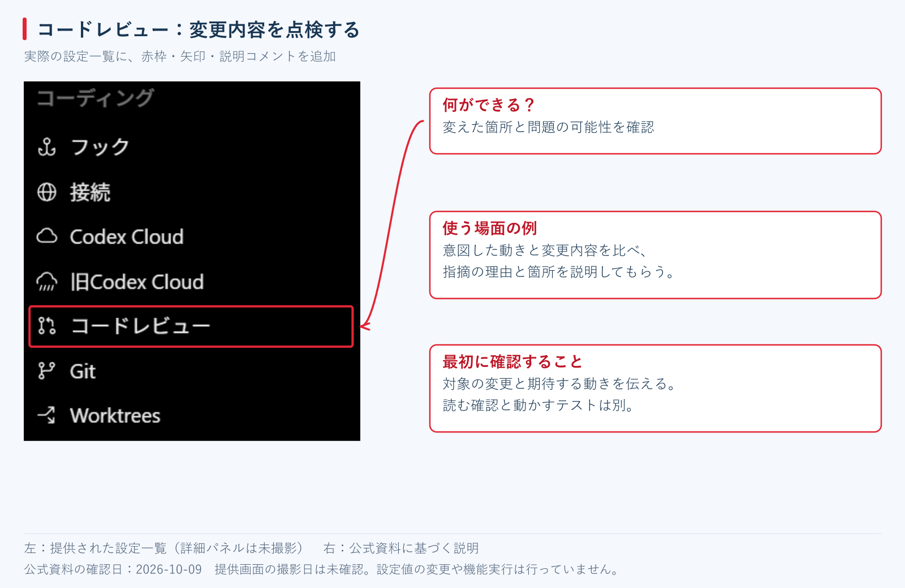Click the red arrowhead pointing at コードレビュー
The height and width of the screenshot is (588, 905).
365,326
